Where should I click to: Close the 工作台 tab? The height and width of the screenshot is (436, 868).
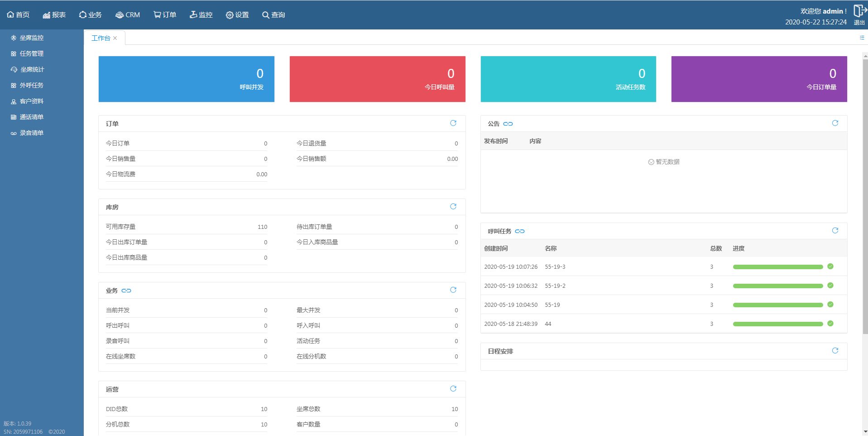pos(115,38)
